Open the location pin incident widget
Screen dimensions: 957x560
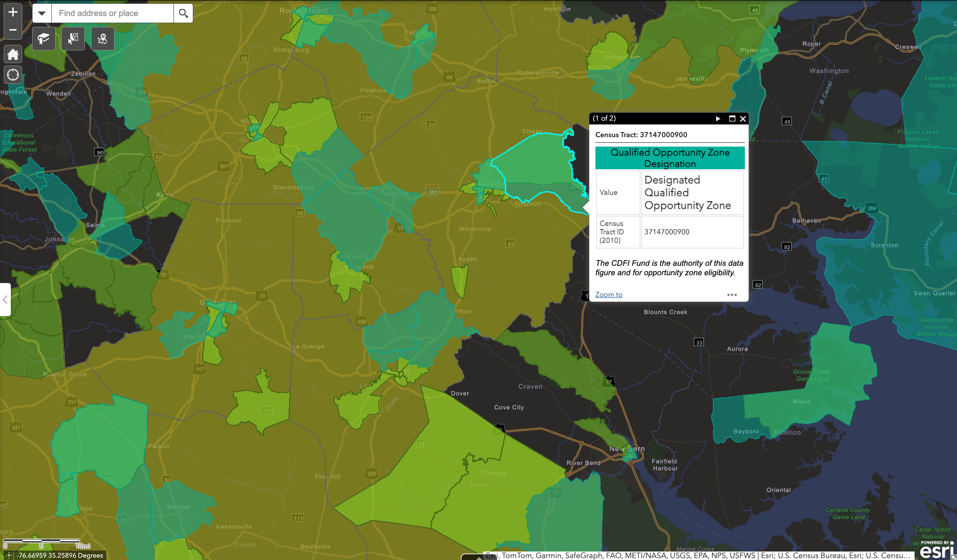pyautogui.click(x=102, y=39)
